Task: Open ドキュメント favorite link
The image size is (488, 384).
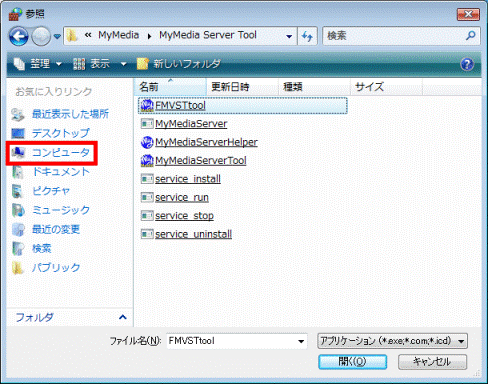Action: coord(61,172)
